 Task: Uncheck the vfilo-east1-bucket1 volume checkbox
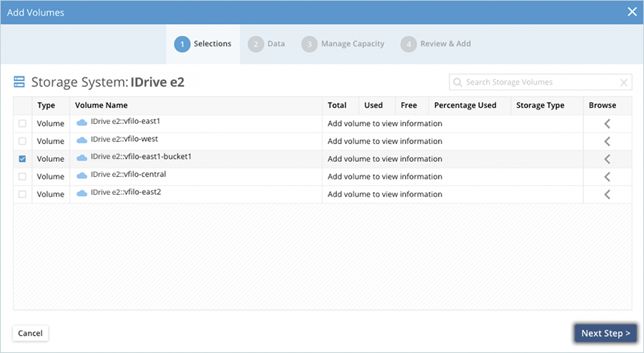tap(22, 159)
